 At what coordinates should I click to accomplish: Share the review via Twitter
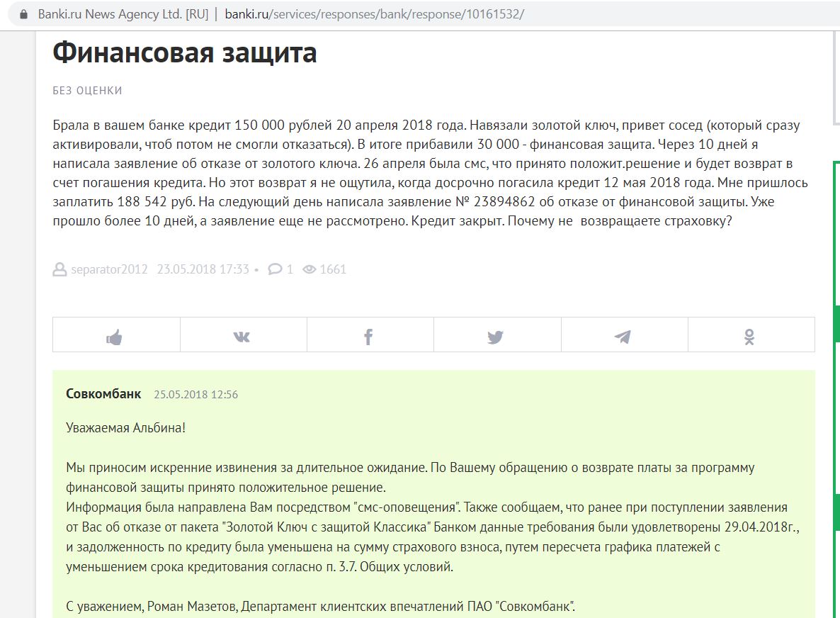(496, 337)
